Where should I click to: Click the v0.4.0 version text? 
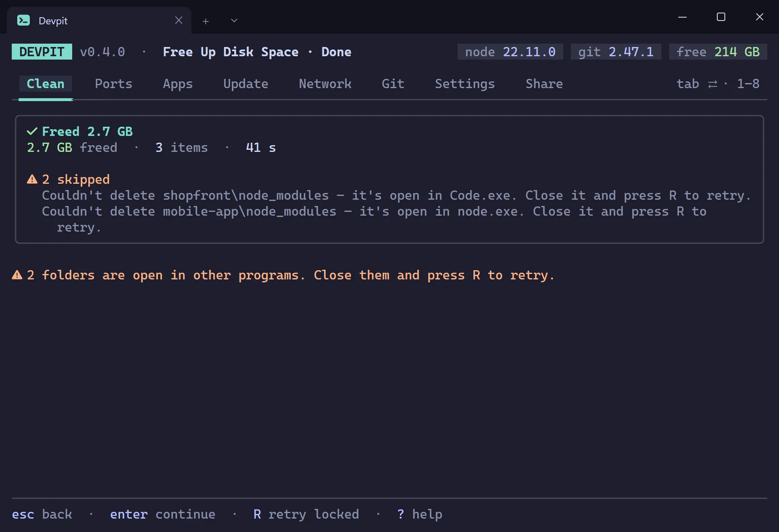[x=102, y=52]
